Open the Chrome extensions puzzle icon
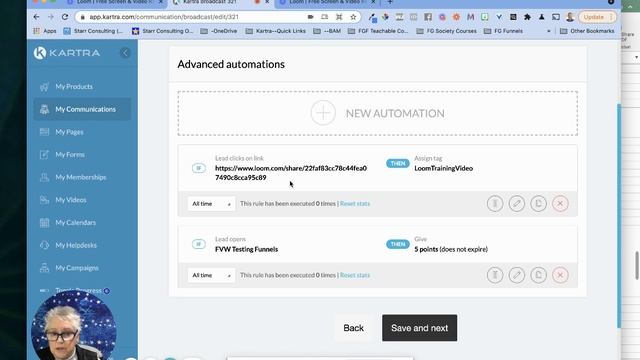640x360 pixels. point(527,17)
